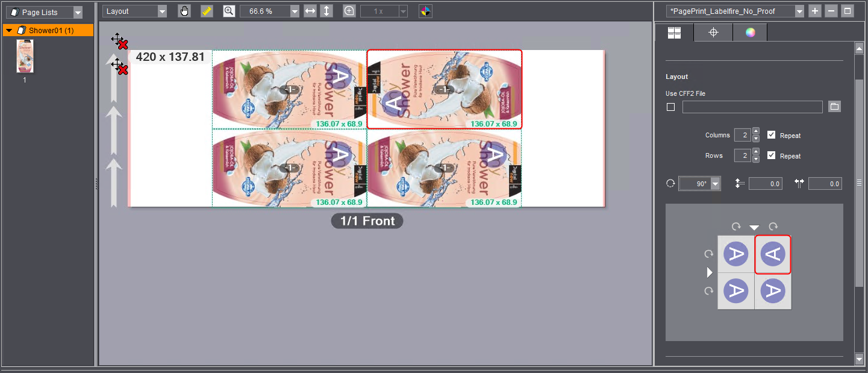The height and width of the screenshot is (373, 868).
Task: Open the Layout view mode dropdown
Action: 162,11
